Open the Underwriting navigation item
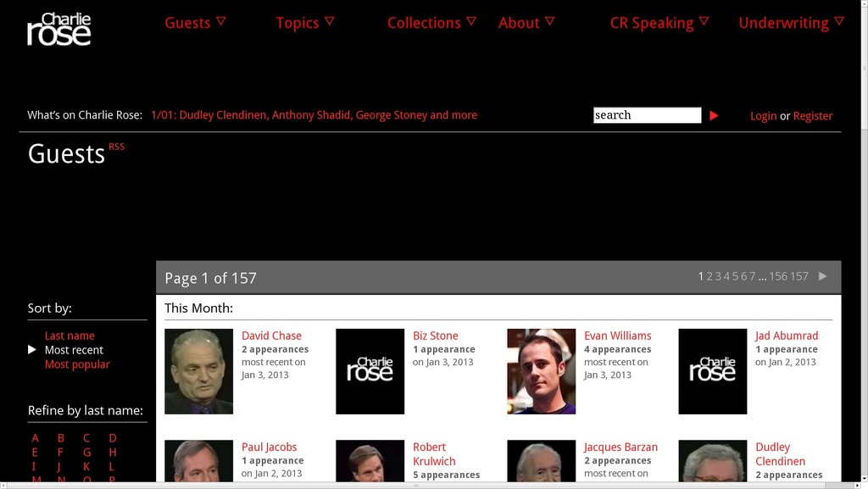This screenshot has height=489, width=868. point(784,23)
